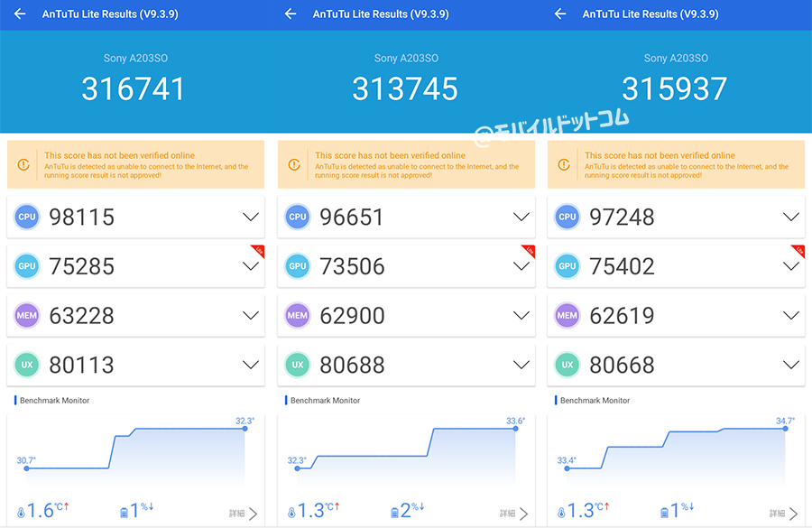Expand the UX 80113 score details
812x528 pixels.
(251, 365)
